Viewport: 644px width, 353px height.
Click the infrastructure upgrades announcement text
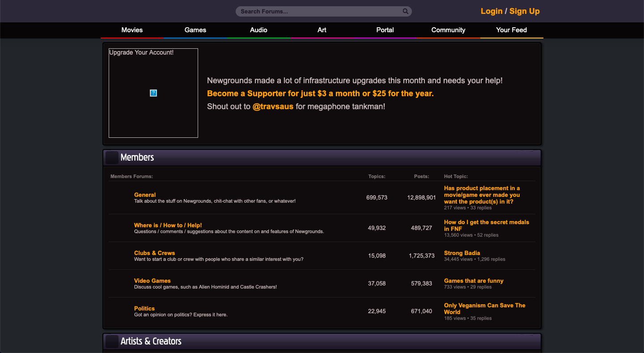(x=355, y=81)
